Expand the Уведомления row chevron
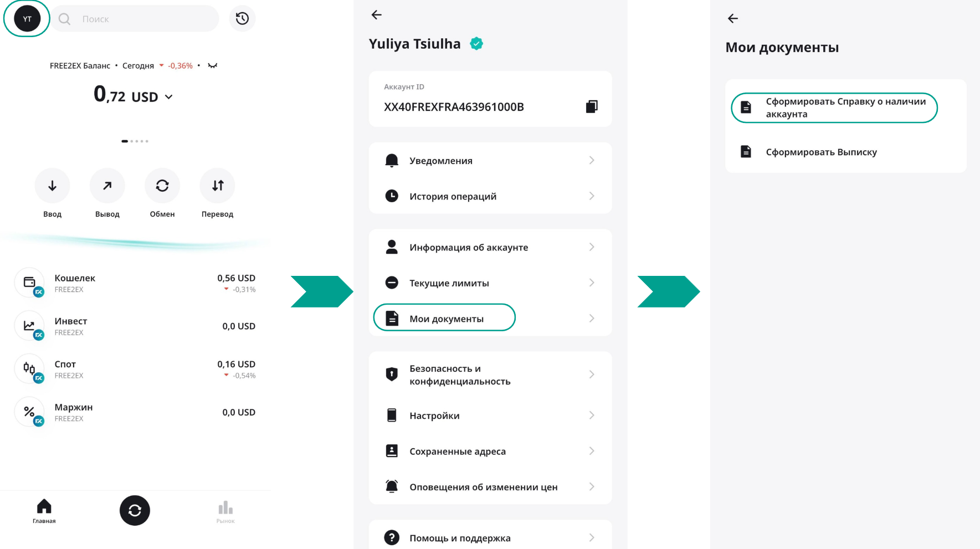This screenshot has height=549, width=980. click(x=592, y=161)
